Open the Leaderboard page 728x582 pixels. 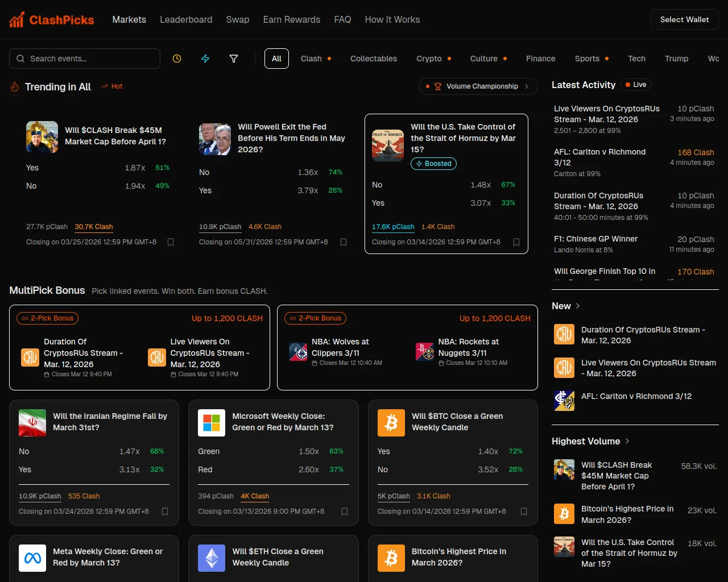click(186, 19)
